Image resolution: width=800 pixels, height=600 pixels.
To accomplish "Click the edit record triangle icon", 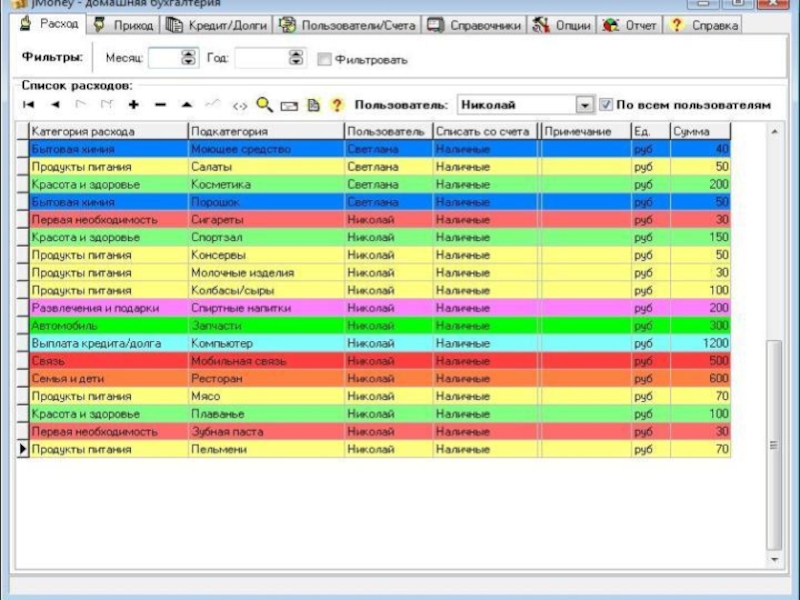I will click(186, 104).
